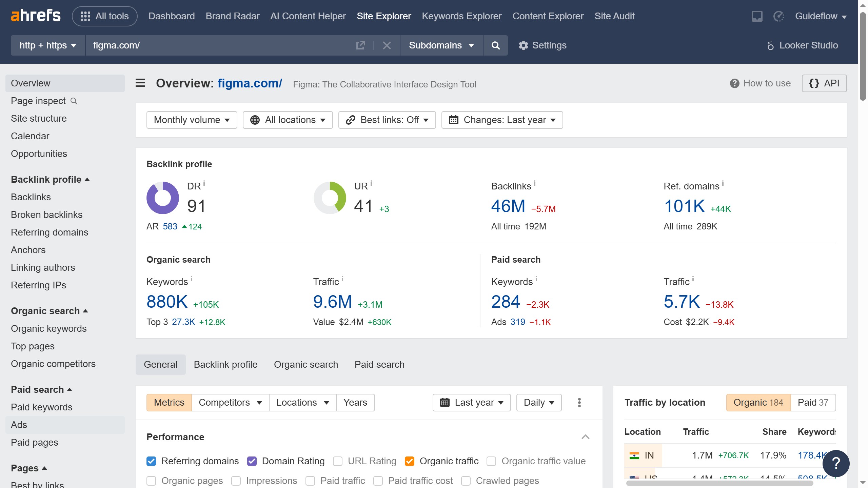Switch to the Paid search tab
Image resolution: width=868 pixels, height=488 pixels.
[379, 364]
